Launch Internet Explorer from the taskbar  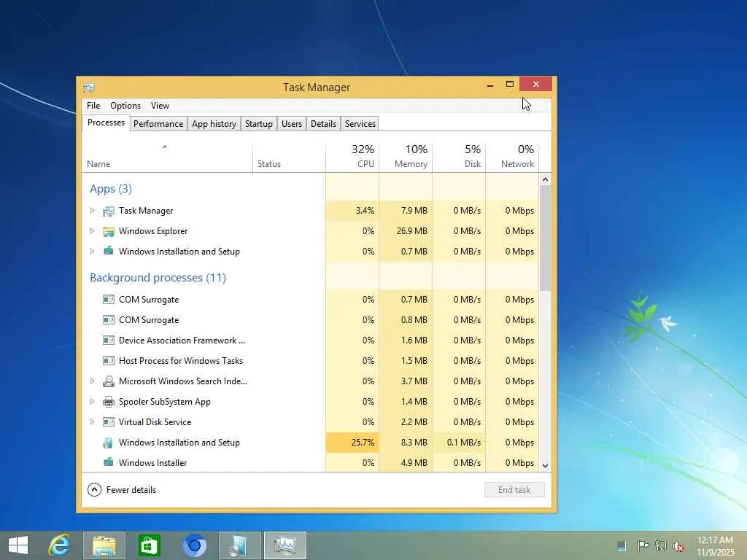coord(59,545)
